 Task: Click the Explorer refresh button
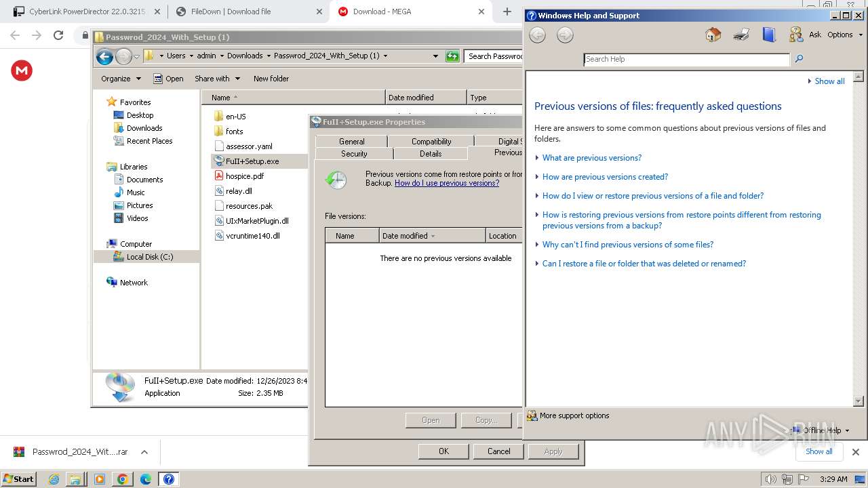pos(452,56)
